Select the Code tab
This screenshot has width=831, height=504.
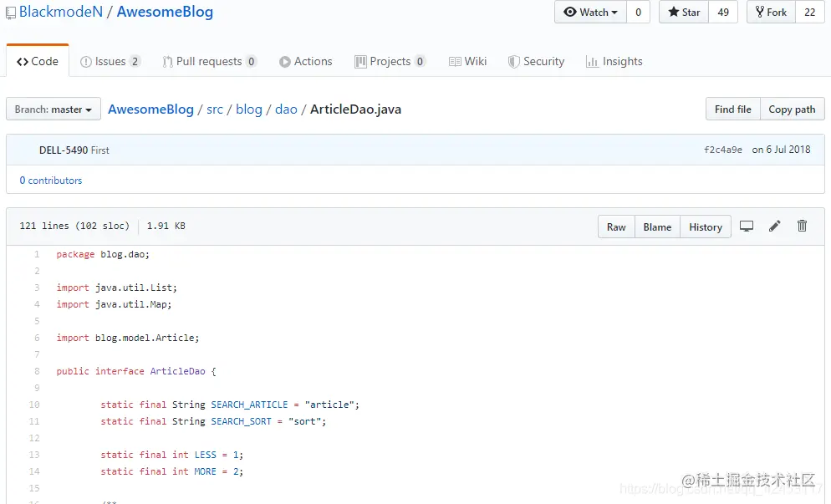click(38, 61)
